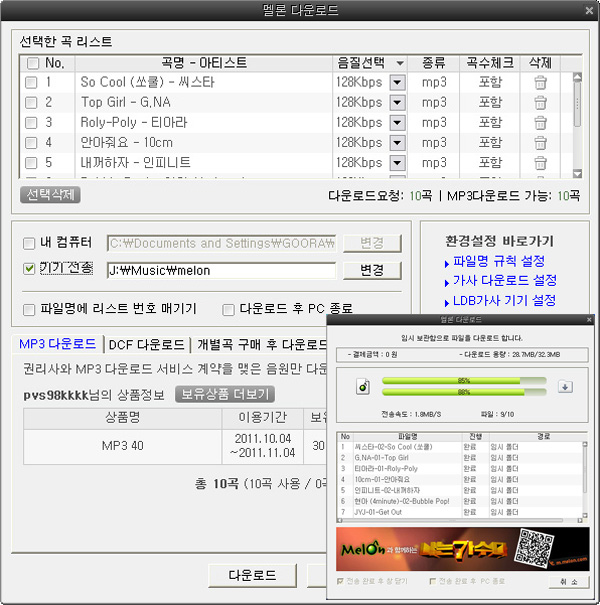This screenshot has width=600, height=605.
Task: Click '2011.10.04 ~2011.11.04' usage period cell
Action: point(263,446)
